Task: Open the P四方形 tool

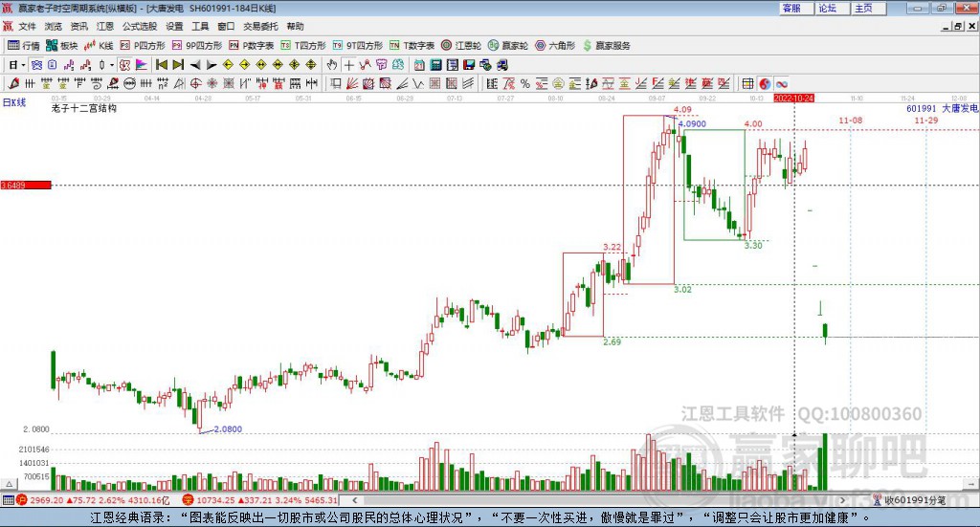Action: point(143,46)
